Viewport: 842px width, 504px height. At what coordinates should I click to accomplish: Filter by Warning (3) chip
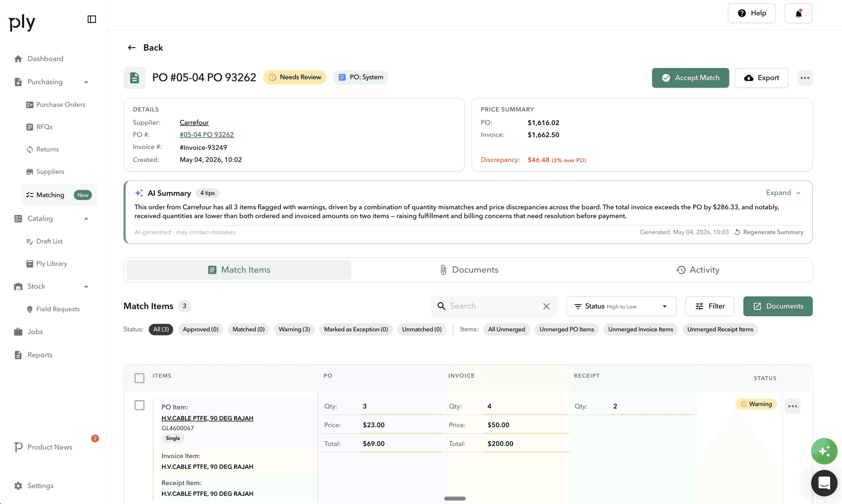coord(294,330)
